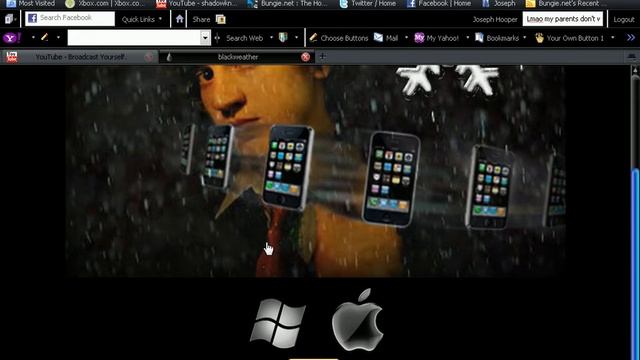Click the Yahoo toolbar pencil icon

(x=44, y=38)
